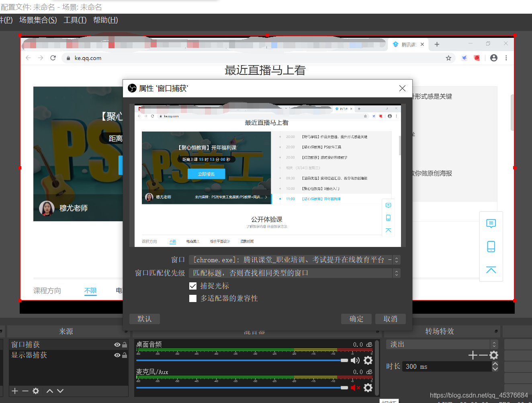Image resolution: width=532 pixels, height=403 pixels.
Task: Open the 帮助(H) menu
Action: click(106, 20)
